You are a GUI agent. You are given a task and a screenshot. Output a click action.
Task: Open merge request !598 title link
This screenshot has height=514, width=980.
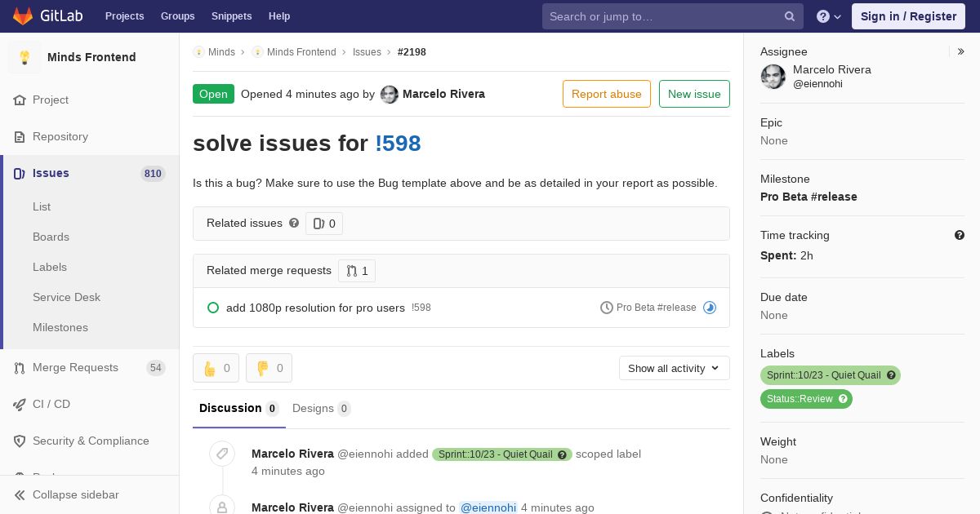tap(398, 144)
